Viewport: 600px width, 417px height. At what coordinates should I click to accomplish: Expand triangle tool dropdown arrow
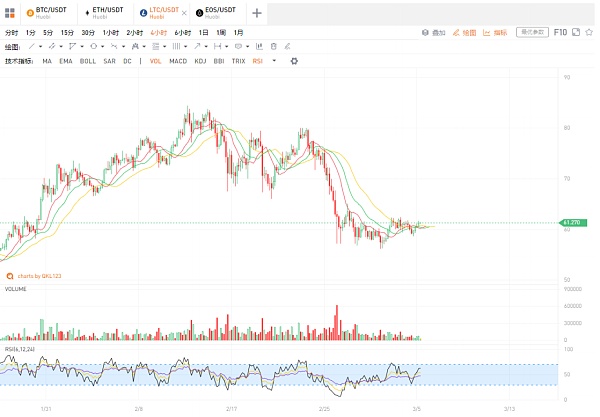point(82,47)
